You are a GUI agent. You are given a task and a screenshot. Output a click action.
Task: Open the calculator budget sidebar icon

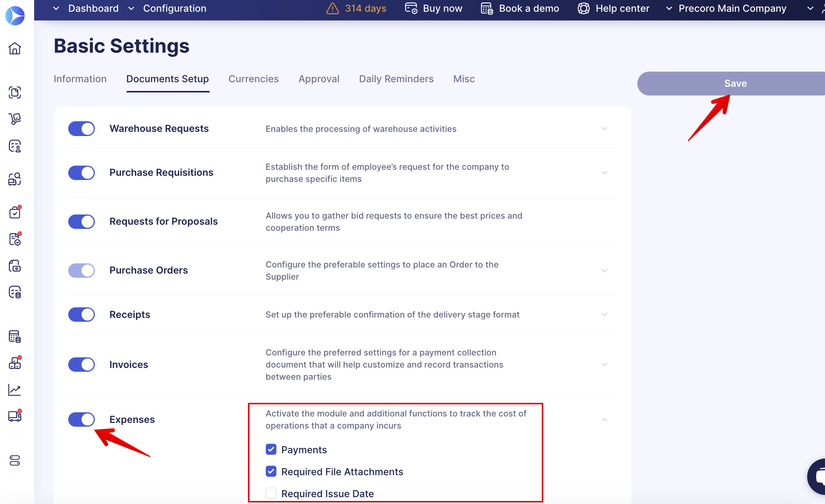point(15,337)
